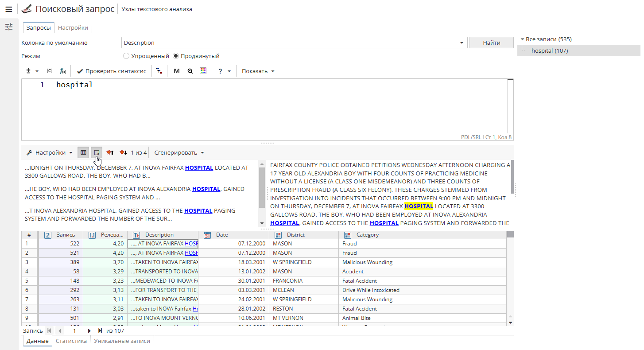Open the help dropdown arrow next to question mark
644x350 pixels.
coord(229,71)
